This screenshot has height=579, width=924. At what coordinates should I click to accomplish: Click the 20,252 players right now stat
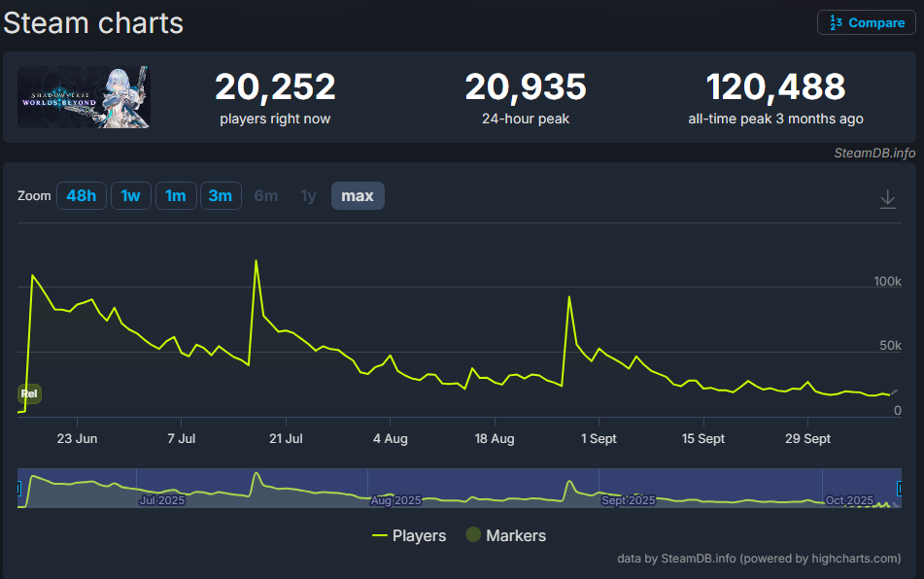click(x=275, y=87)
